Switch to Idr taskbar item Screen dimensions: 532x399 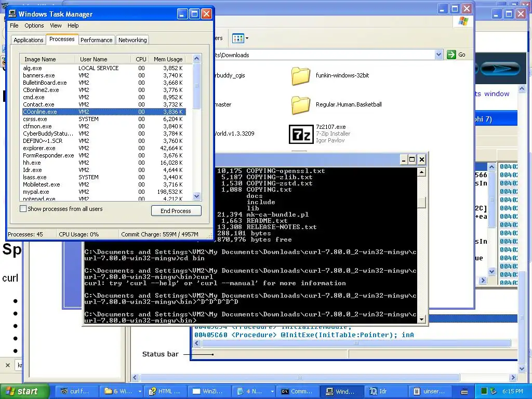pos(386,391)
